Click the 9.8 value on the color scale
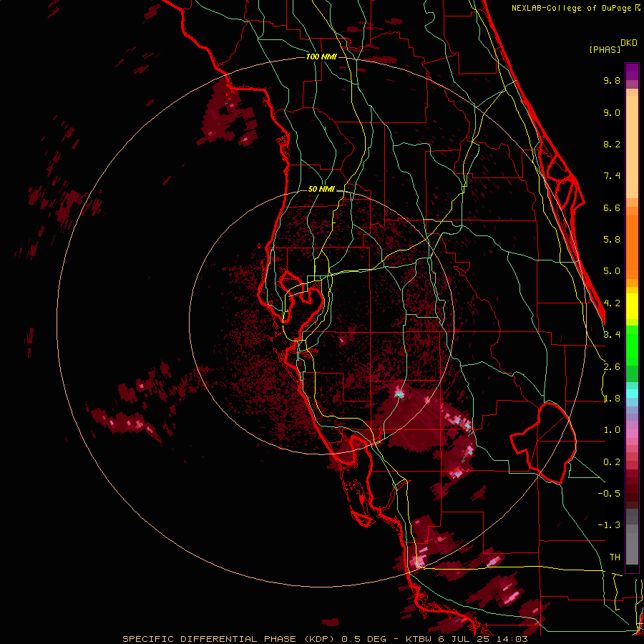The height and width of the screenshot is (644, 644). coord(612,80)
